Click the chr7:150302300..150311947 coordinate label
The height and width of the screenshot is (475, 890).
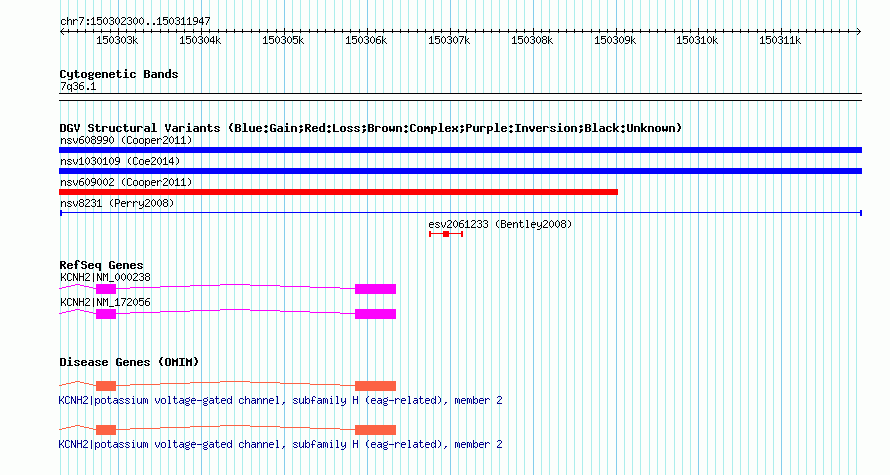pos(135,22)
